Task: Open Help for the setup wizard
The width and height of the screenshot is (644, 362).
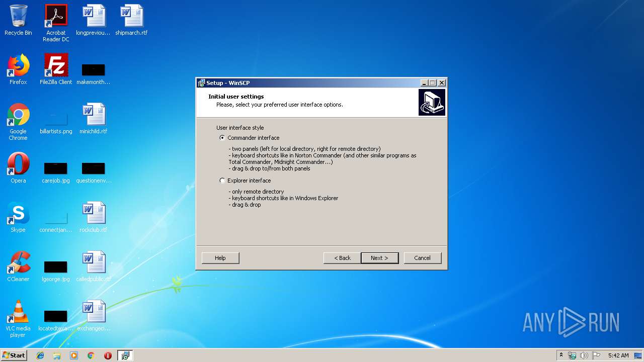Action: coord(220,258)
